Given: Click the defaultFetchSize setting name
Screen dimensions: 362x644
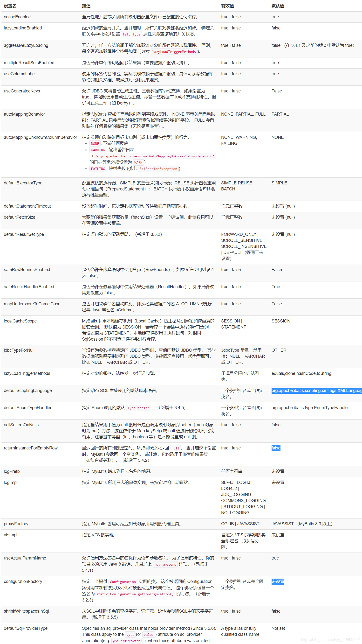Looking at the screenshot, I should tap(20, 217).
